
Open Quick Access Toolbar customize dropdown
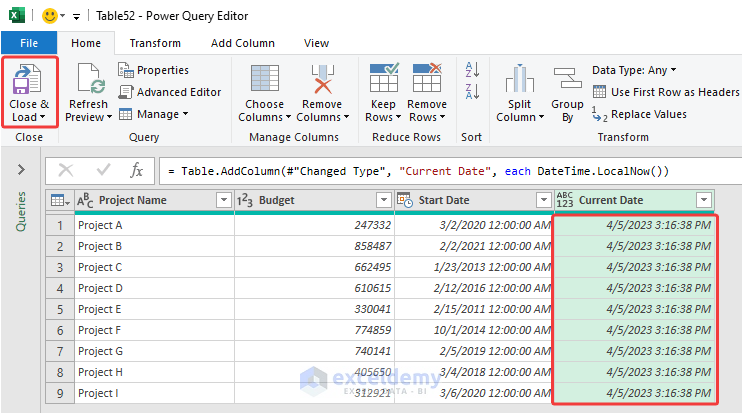(76, 17)
